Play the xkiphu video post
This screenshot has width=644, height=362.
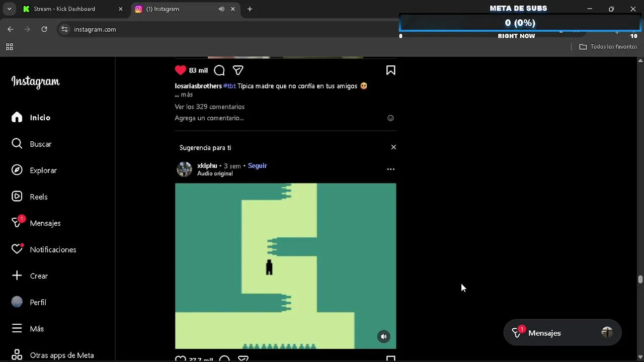pos(285,266)
